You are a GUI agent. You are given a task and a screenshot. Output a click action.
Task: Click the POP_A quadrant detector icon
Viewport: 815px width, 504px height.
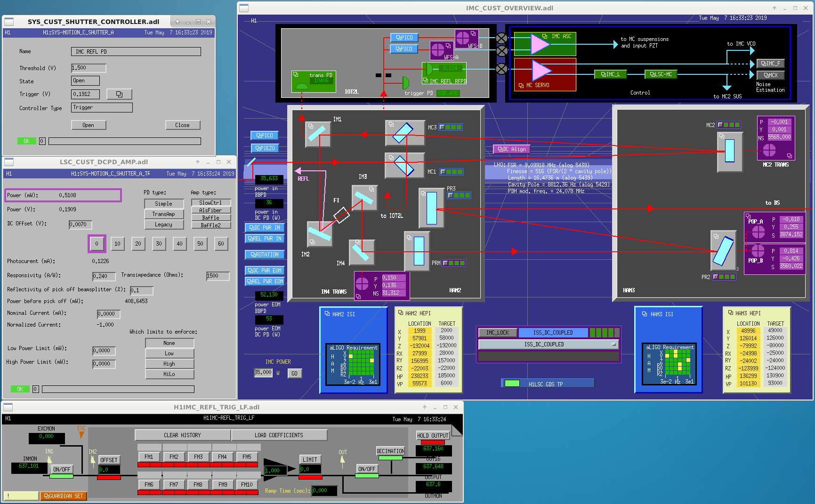[759, 232]
